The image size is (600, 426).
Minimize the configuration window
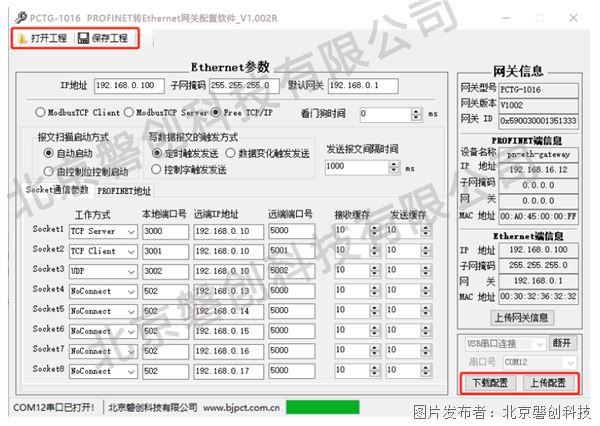tap(506, 18)
